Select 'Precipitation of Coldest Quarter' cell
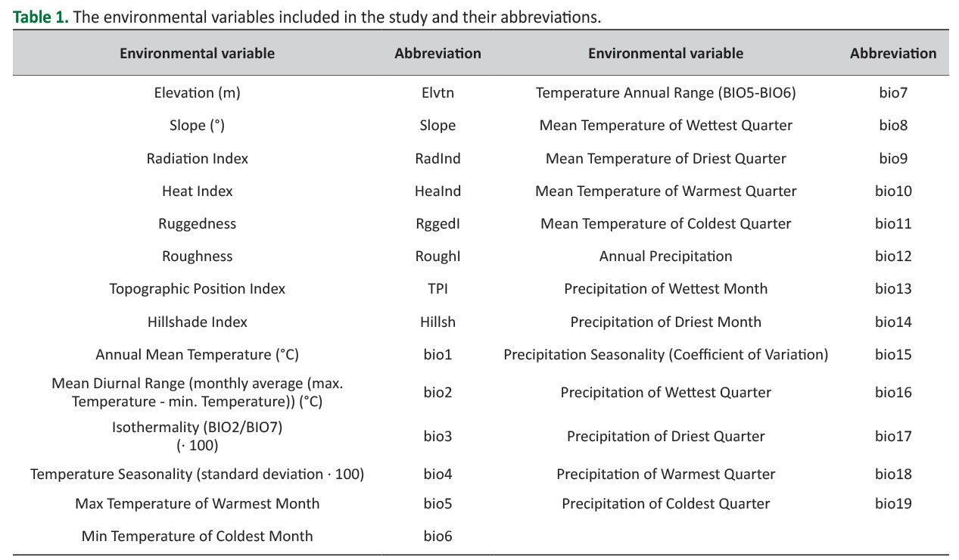This screenshot has width=959, height=560. tap(665, 503)
